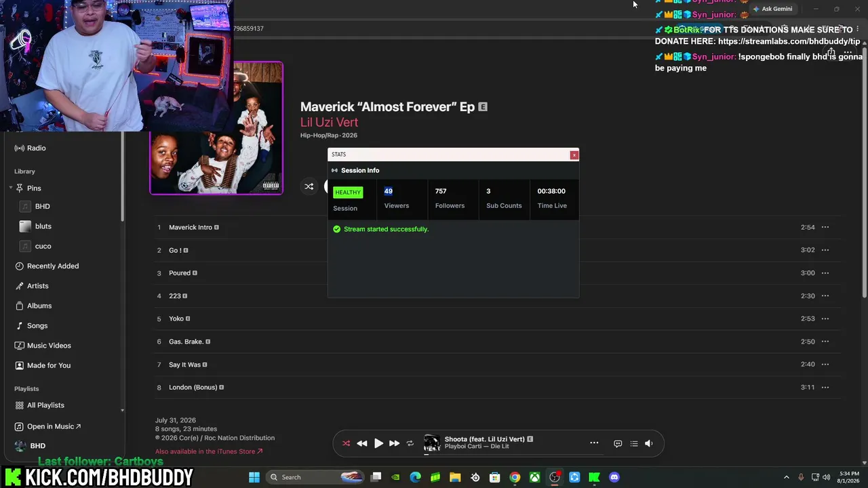The image size is (868, 488).
Task: Play track 3 Poured
Action: tap(498, 273)
